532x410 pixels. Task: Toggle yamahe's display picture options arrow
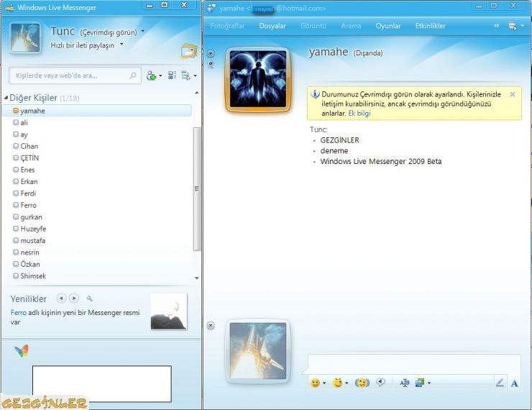[211, 54]
